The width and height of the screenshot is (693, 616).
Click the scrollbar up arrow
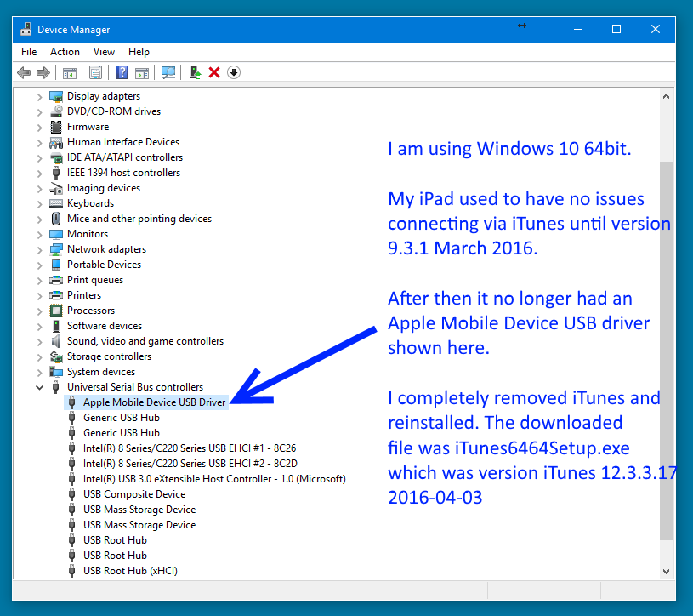666,96
